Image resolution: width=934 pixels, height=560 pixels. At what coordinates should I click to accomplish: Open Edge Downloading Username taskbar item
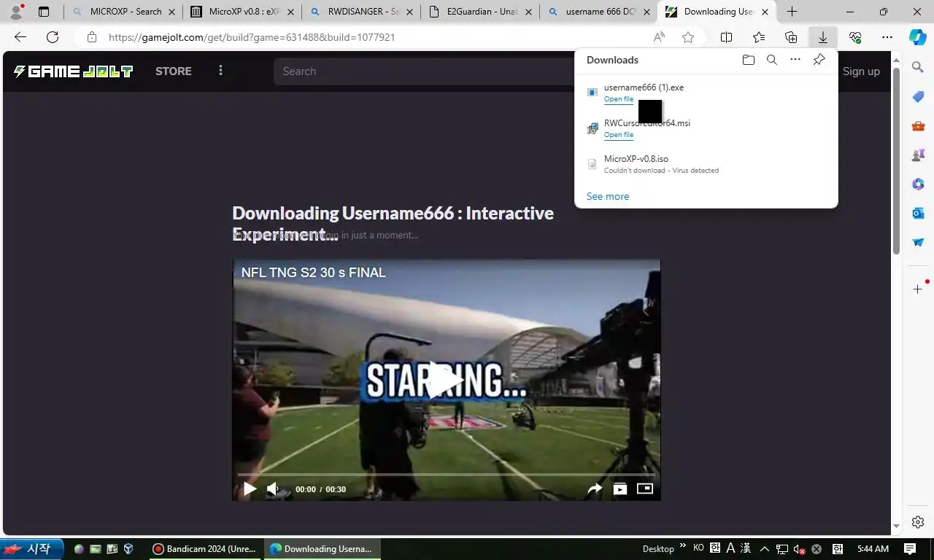pyautogui.click(x=321, y=548)
